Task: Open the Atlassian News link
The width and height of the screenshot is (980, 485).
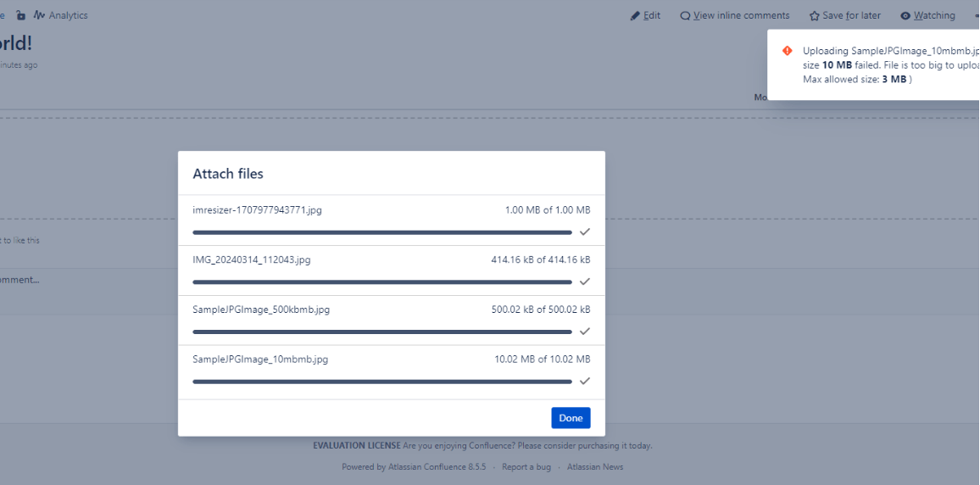Action: click(x=594, y=467)
